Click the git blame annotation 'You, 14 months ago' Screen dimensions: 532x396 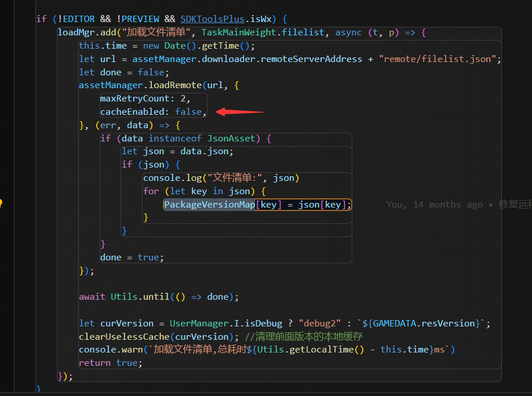point(434,205)
